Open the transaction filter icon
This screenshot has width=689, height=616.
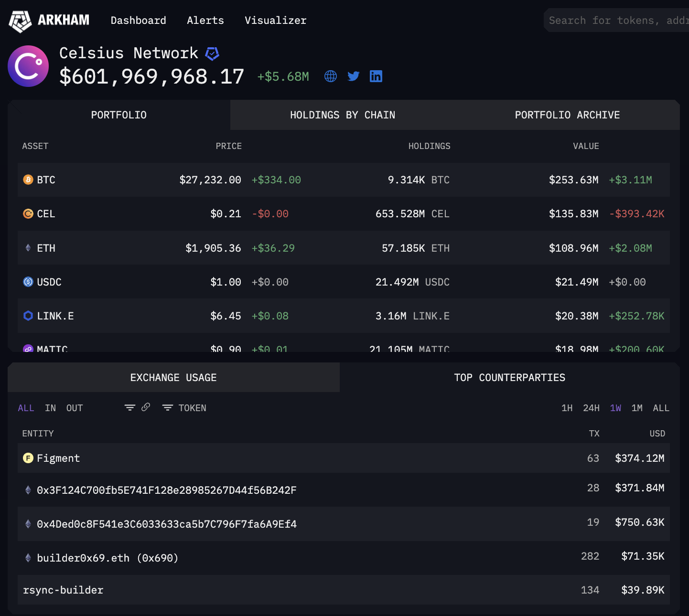[129, 407]
